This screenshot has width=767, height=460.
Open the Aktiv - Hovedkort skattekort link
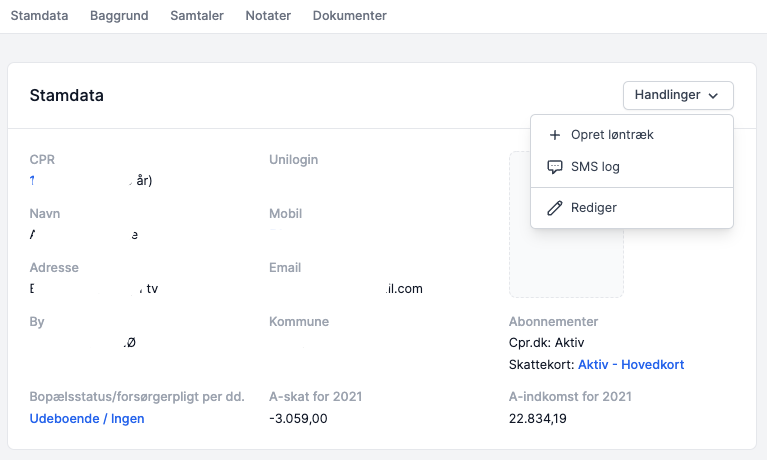coord(631,365)
